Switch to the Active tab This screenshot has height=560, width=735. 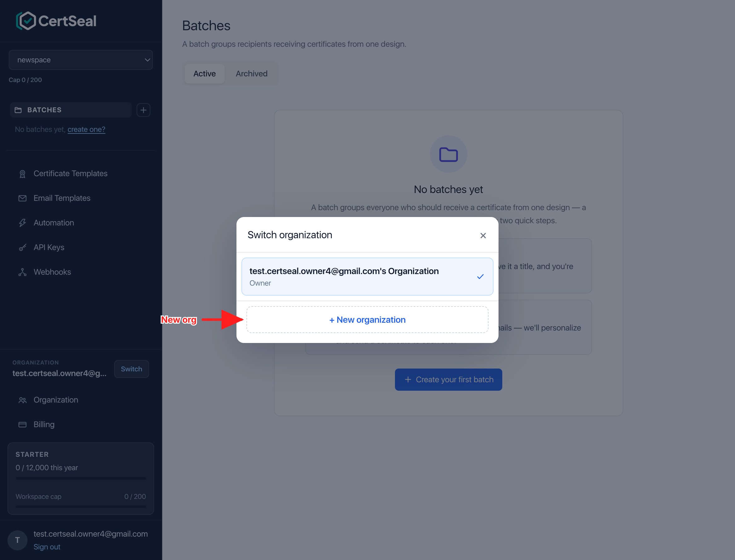[204, 74]
